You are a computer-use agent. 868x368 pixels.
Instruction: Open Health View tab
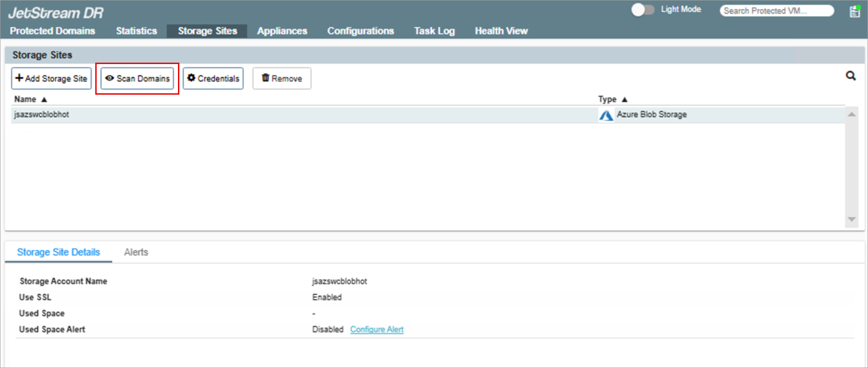501,31
